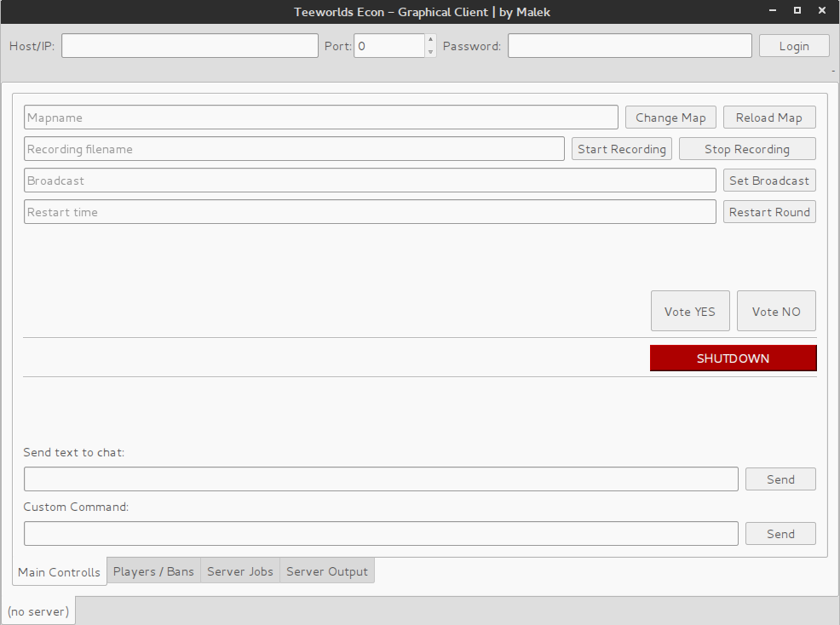Click the Custom Command input field
This screenshot has height=625, width=840.
click(381, 534)
